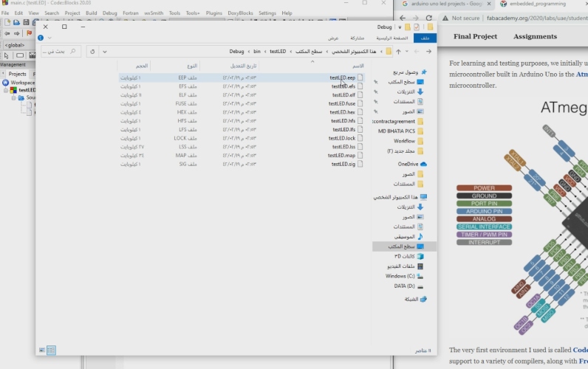Open the Search menu in Code::Blocks
This screenshot has width=588, height=369.
tap(52, 13)
